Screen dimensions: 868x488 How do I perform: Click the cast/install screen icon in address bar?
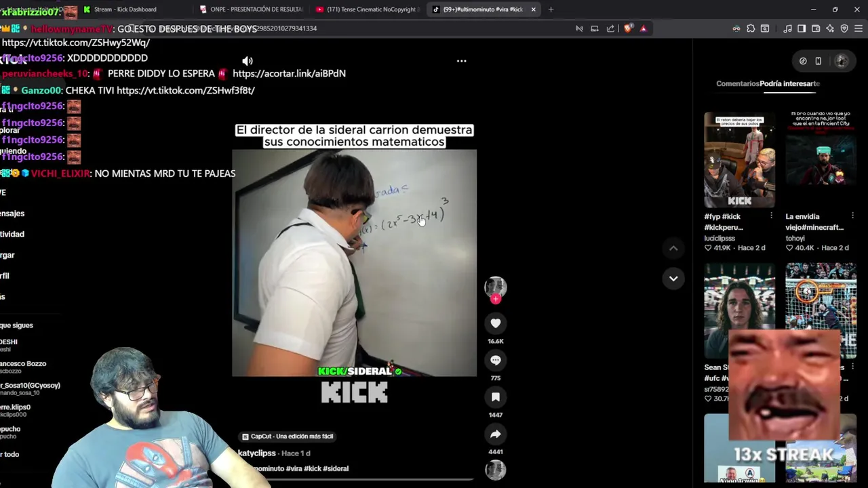coord(595,28)
